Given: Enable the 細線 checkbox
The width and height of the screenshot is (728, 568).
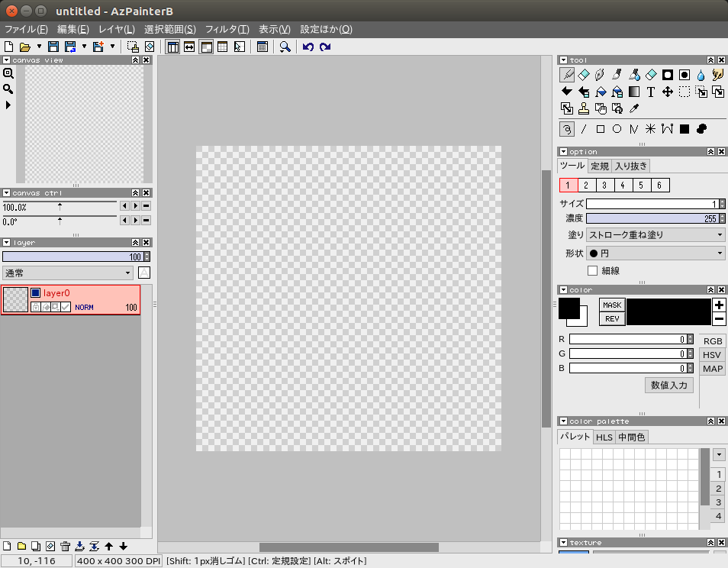Looking at the screenshot, I should click(x=592, y=270).
